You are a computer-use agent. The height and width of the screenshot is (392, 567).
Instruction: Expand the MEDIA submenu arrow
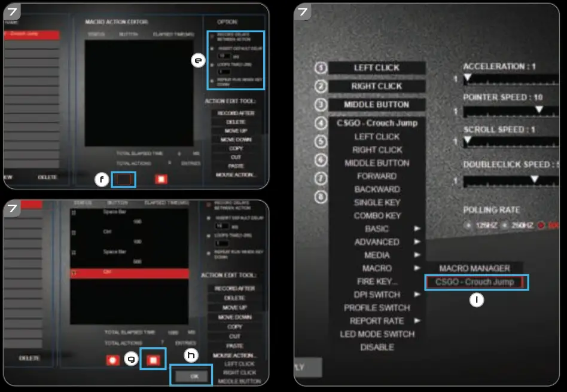(x=417, y=255)
